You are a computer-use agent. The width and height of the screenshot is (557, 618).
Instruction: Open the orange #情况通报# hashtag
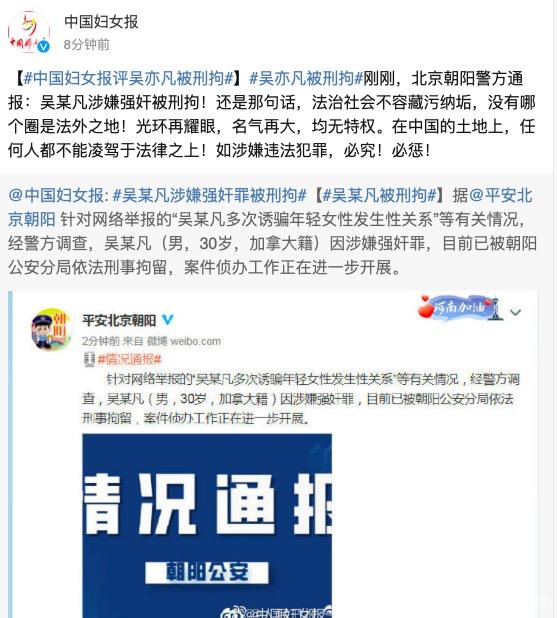(x=130, y=359)
